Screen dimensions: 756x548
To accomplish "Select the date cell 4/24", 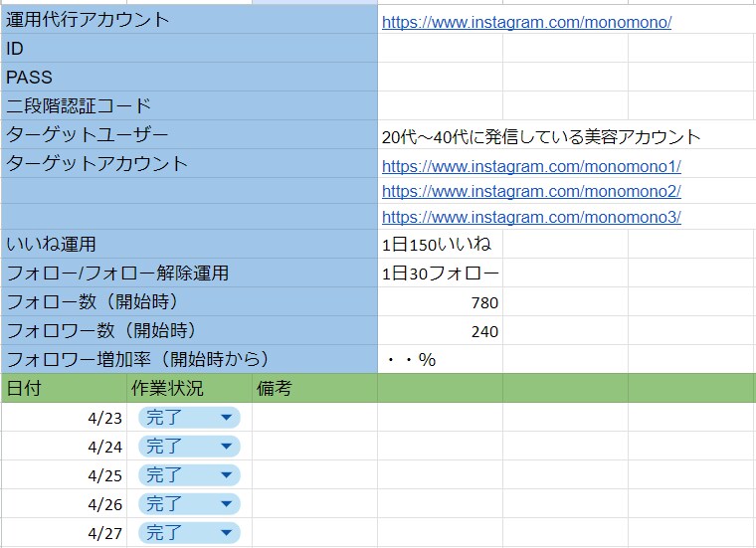I will coord(64,447).
